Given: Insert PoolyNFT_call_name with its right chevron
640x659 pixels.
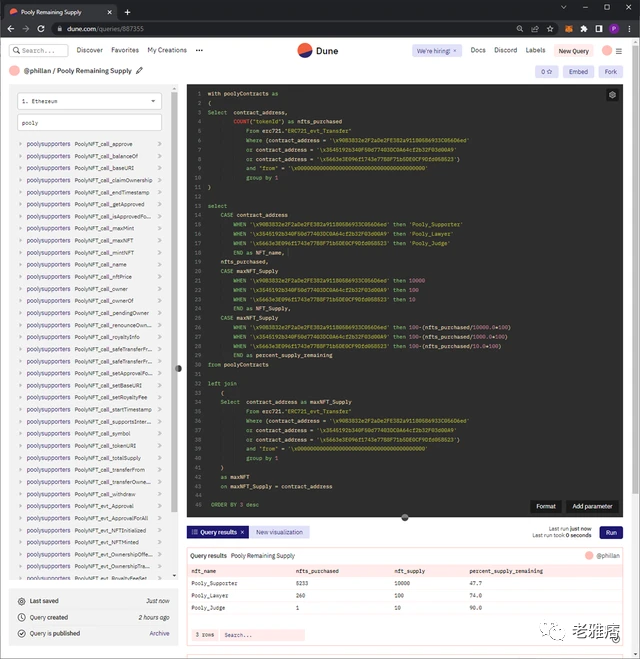Looking at the screenshot, I should click(x=160, y=264).
